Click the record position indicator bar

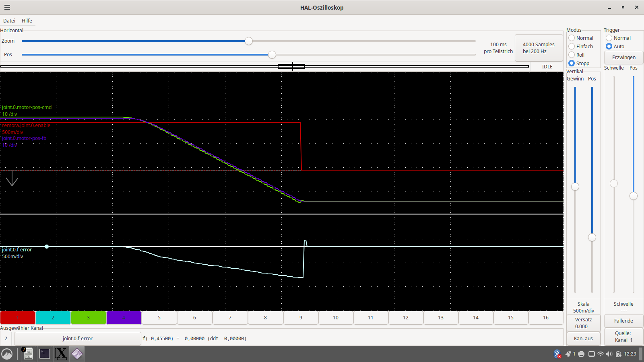click(x=264, y=66)
